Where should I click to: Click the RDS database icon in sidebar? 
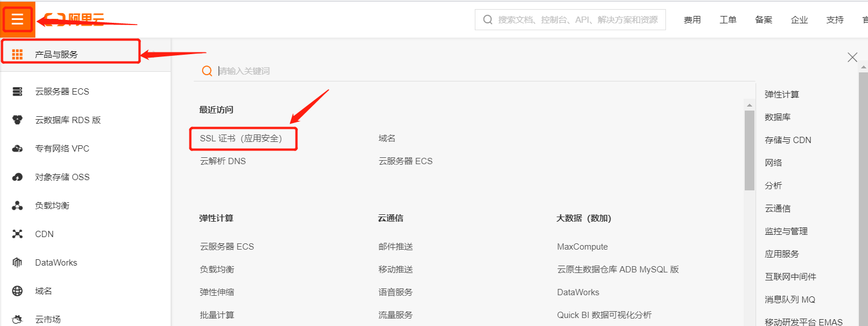pyautogui.click(x=18, y=120)
